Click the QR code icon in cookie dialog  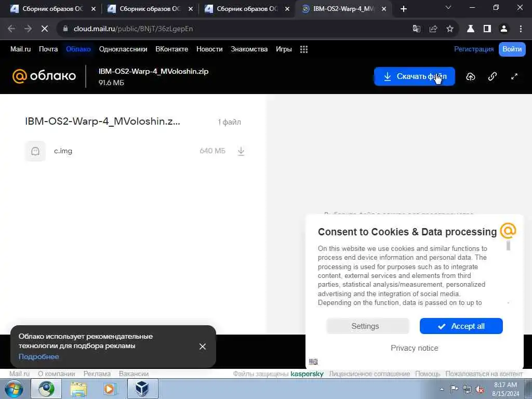(x=313, y=362)
